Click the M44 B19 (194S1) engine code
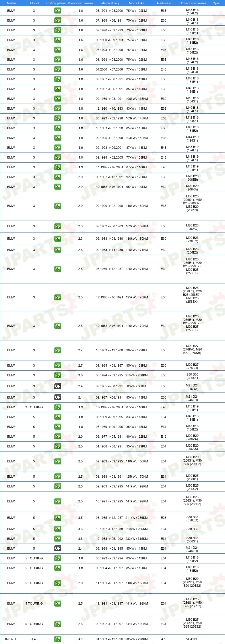Image resolution: width=225 pixels, height=644 pixels. 192,139
